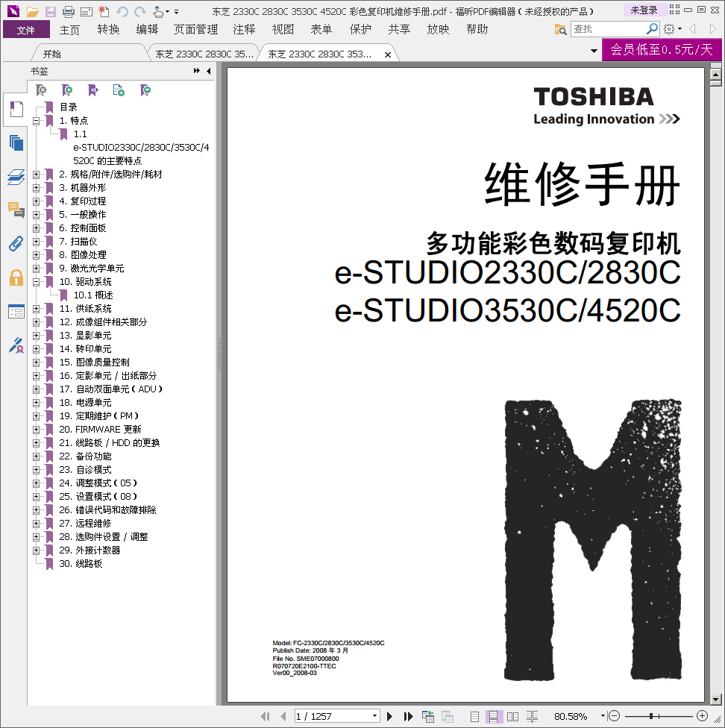Screen dimensions: 725x728
Task: Open the Security lock sidebar icon
Action: click(16, 277)
